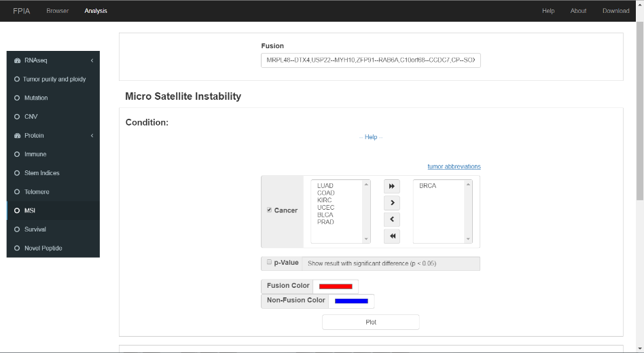Click the RNAseq dashboard icon in sidebar
This screenshot has width=644, height=353.
coord(17,60)
